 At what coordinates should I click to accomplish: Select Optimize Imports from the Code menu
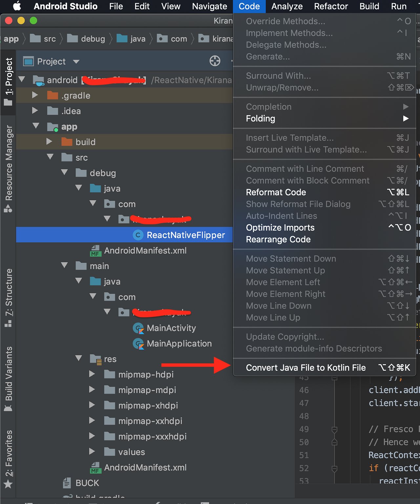(x=280, y=228)
